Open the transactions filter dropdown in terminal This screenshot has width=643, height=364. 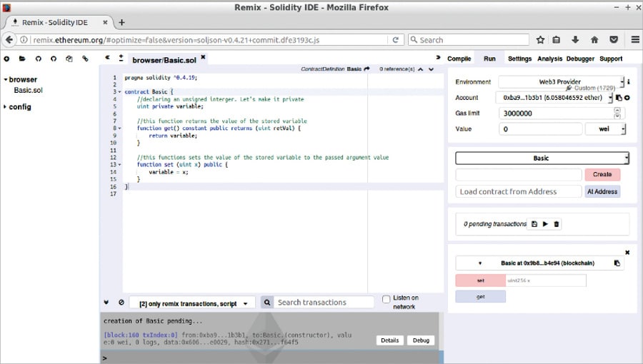192,303
